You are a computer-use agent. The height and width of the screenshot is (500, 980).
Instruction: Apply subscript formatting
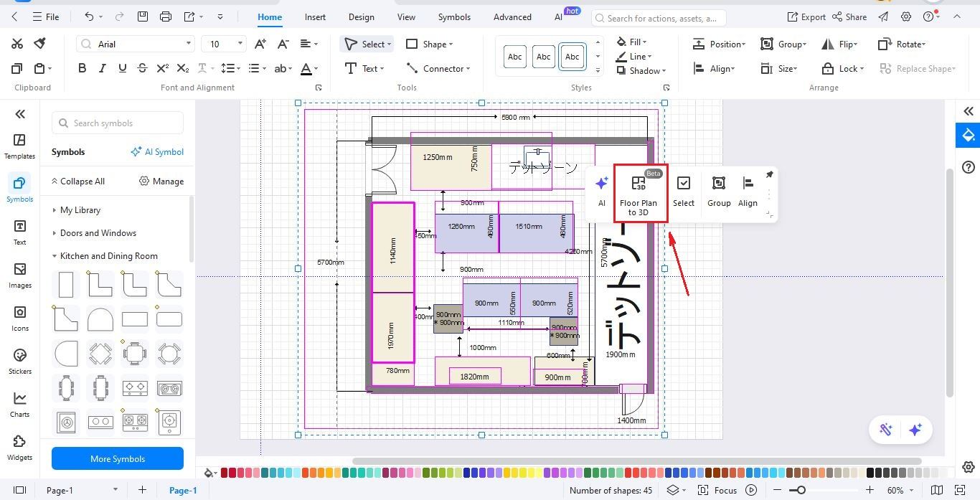[x=183, y=68]
